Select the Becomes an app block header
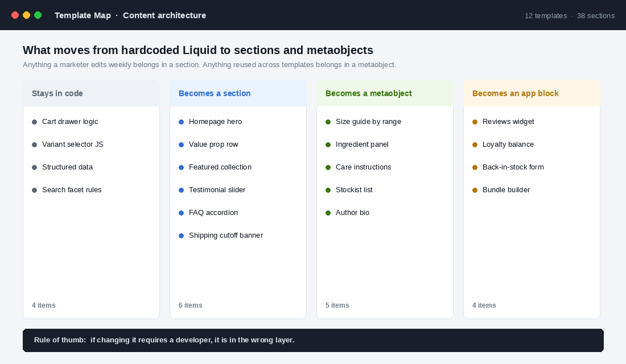Viewport: 626px width, 364px height. pos(532,93)
